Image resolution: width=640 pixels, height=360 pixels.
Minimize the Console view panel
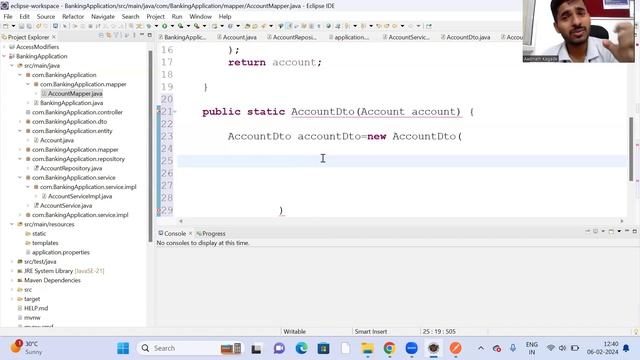(x=627, y=231)
